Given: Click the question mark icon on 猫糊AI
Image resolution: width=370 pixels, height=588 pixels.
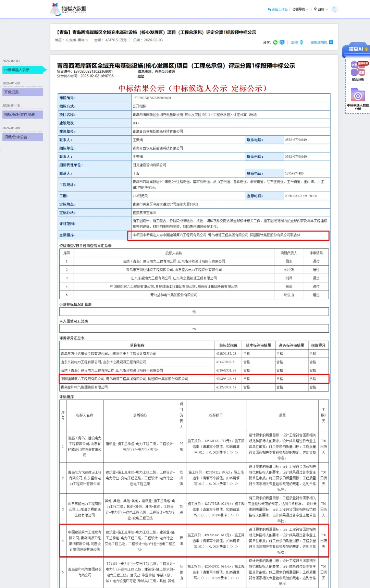Looking at the screenshot, I should point(366,49).
